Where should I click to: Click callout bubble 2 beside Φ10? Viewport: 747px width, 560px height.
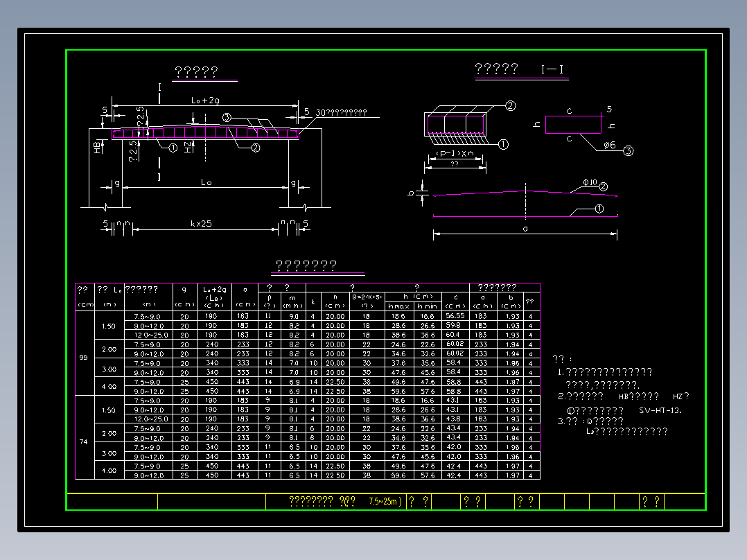(603, 186)
